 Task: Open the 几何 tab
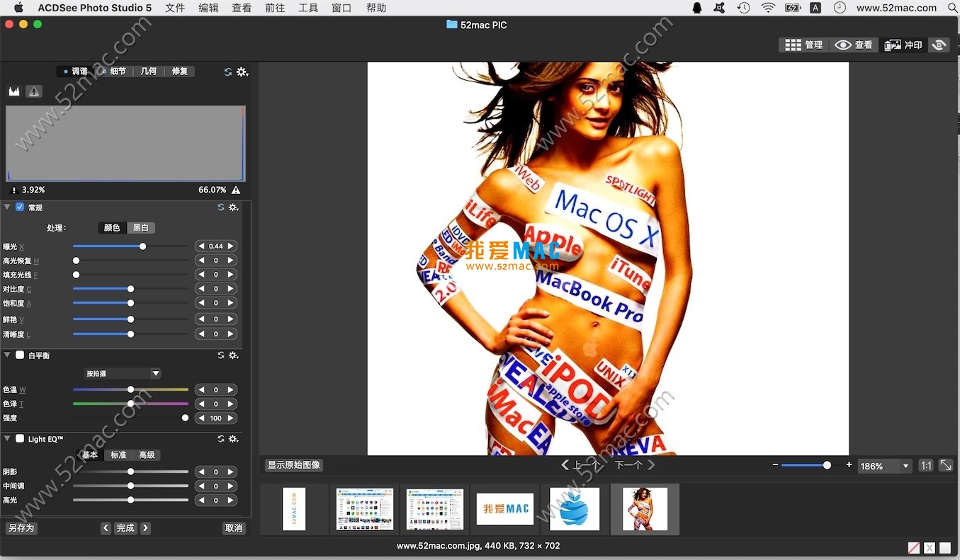(148, 72)
